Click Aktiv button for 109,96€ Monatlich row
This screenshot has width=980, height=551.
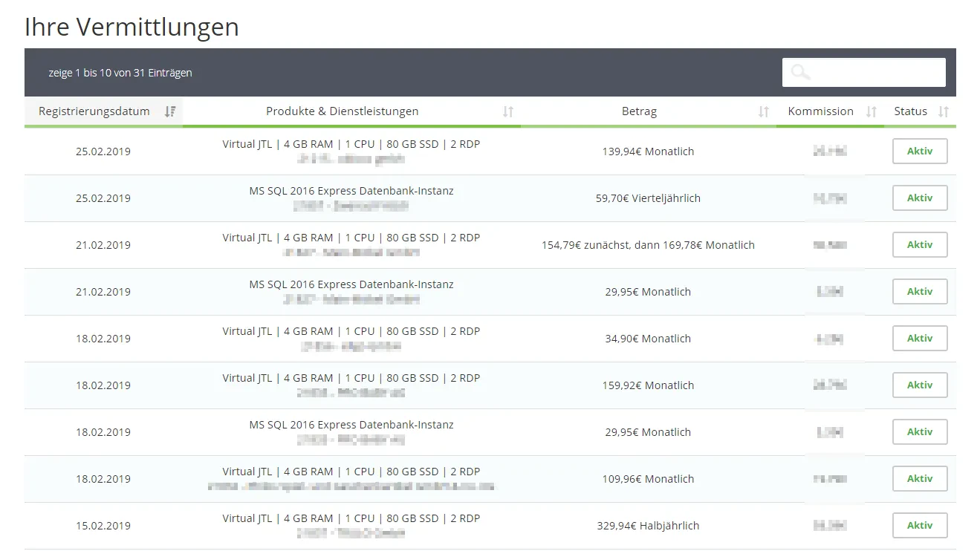(x=920, y=479)
